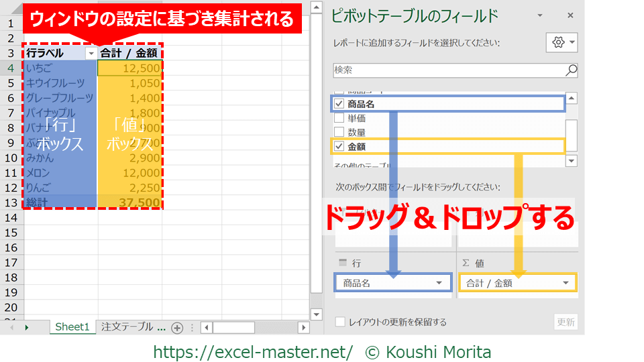The height and width of the screenshot is (362, 644).
Task: Enable レイアウトの更新を保留する checkbox
Action: [340, 322]
